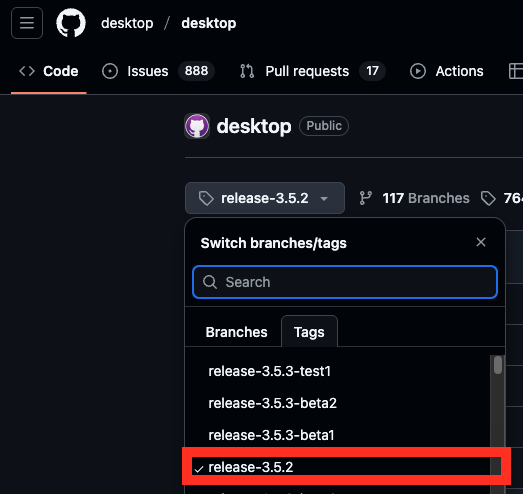The height and width of the screenshot is (494, 523).
Task: Click the Issues count badge 888
Action: [196, 71]
